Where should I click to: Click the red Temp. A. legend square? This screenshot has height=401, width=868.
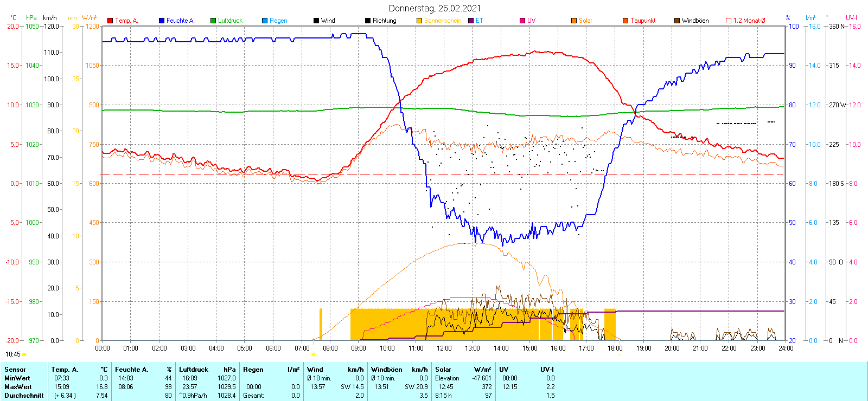[x=110, y=21]
